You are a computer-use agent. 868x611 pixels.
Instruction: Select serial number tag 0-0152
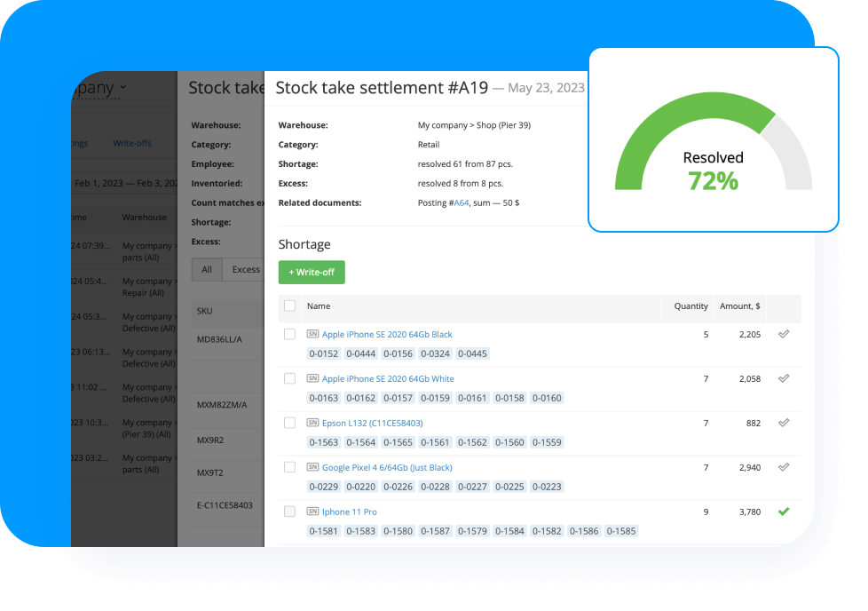coord(323,354)
